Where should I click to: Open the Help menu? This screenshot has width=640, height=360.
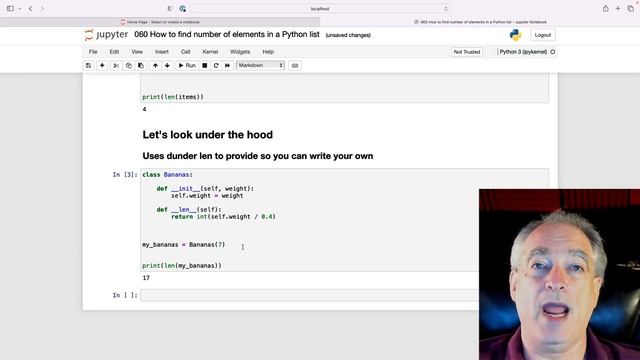(x=268, y=52)
